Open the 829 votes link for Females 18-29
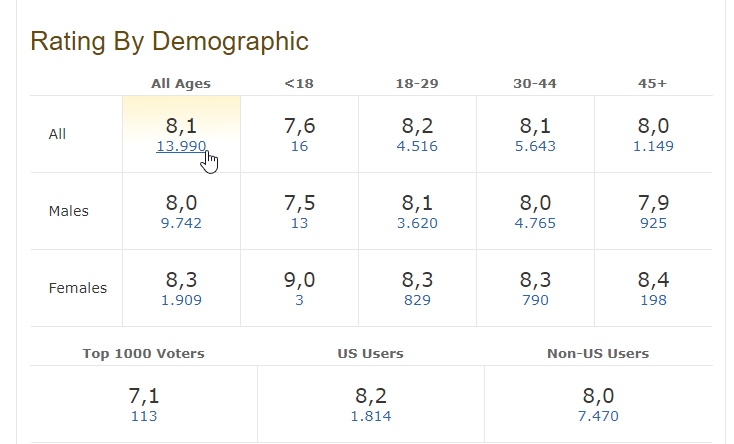This screenshot has width=734, height=444. point(417,300)
